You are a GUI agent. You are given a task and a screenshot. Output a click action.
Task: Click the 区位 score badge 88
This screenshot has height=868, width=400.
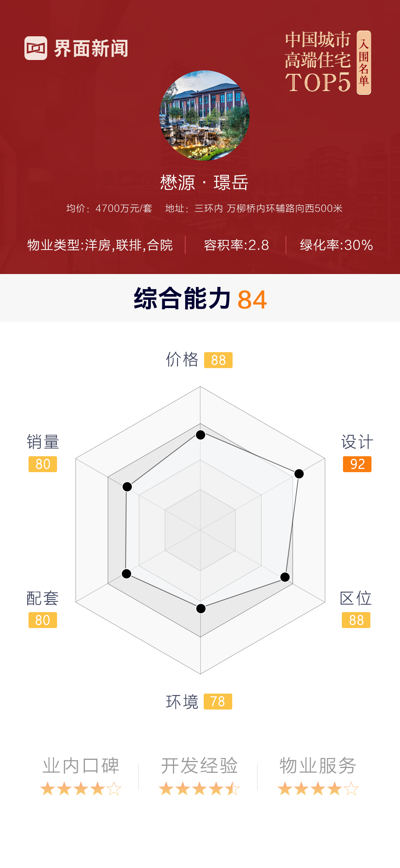[356, 620]
